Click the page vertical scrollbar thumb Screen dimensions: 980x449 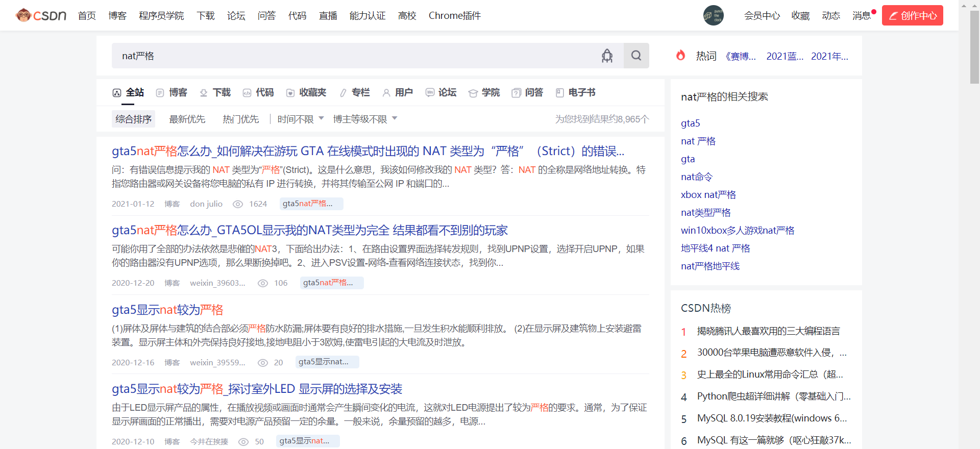(x=974, y=47)
